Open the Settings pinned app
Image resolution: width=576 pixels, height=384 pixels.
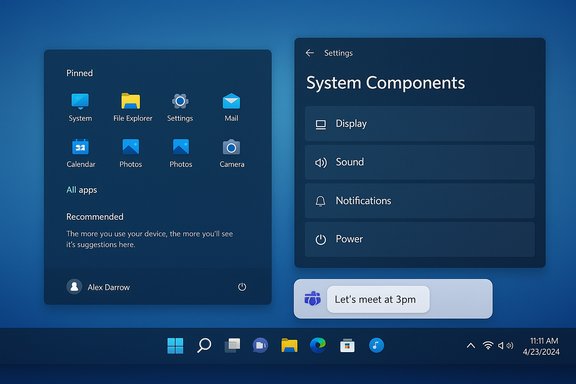(180, 107)
